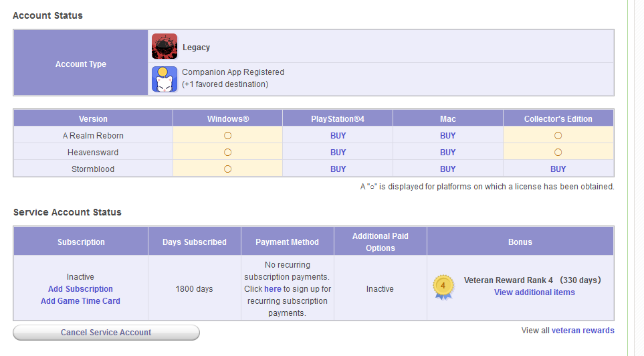Click 'Companion App Registered' text

[x=233, y=72]
